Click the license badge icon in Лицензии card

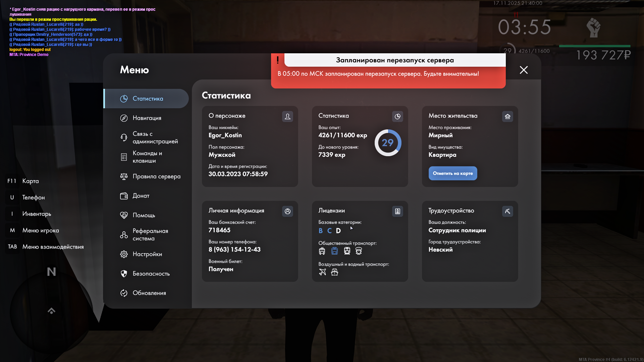point(397,211)
